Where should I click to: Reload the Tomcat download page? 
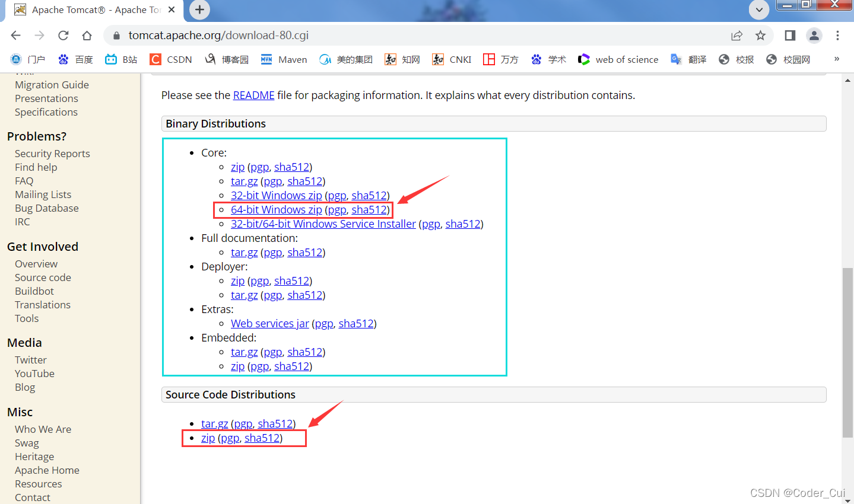(x=63, y=36)
